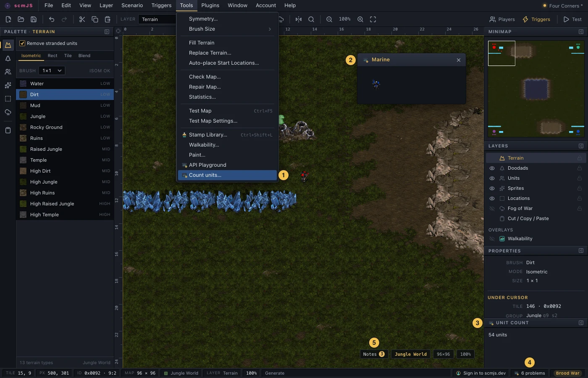The width and height of the screenshot is (588, 378).
Task: Switch to the Rect palette tab
Action: (52, 55)
